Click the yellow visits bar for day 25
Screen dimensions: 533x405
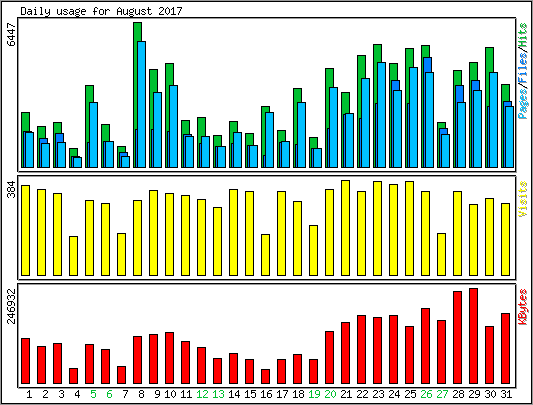click(x=409, y=228)
